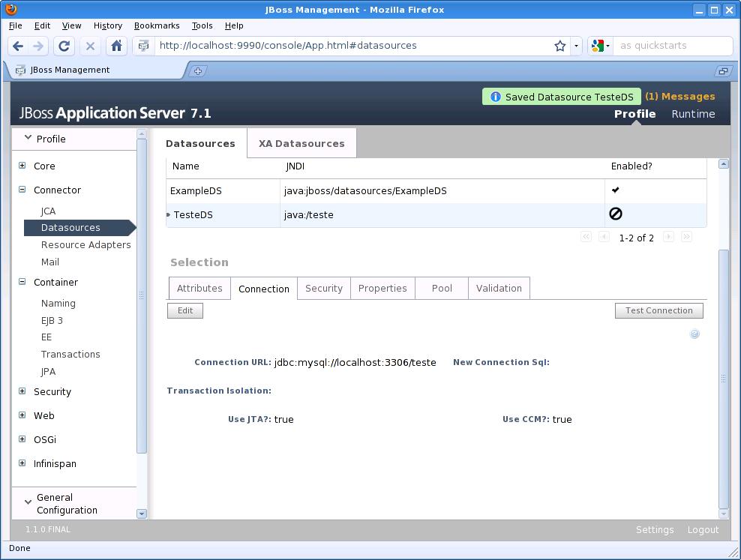Open the Security tab in Selection
This screenshot has height=560, width=741.
[324, 288]
